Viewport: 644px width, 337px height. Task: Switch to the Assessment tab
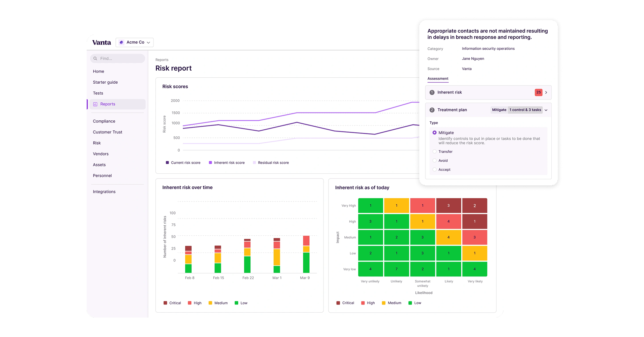(x=438, y=79)
